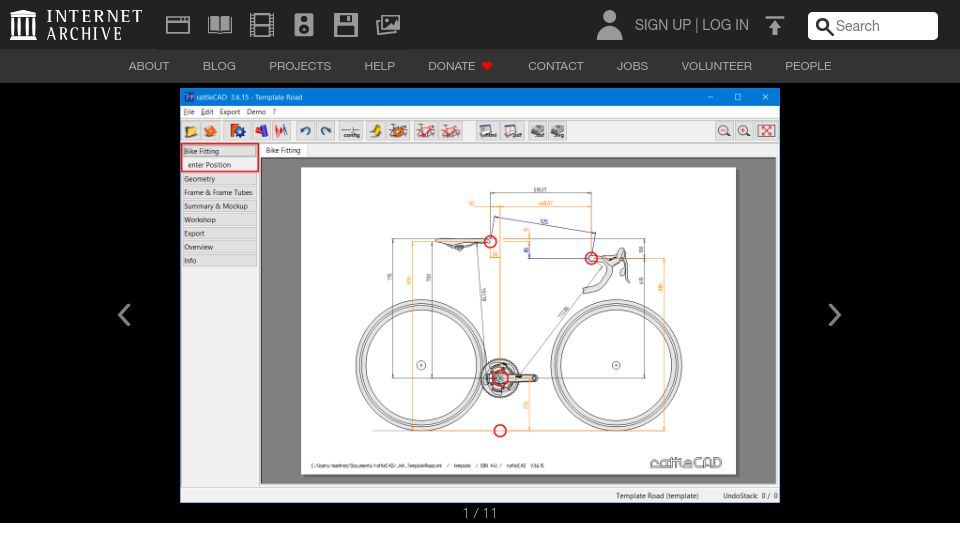Click the rattleCAD fit-to-window red icon

pos(766,131)
